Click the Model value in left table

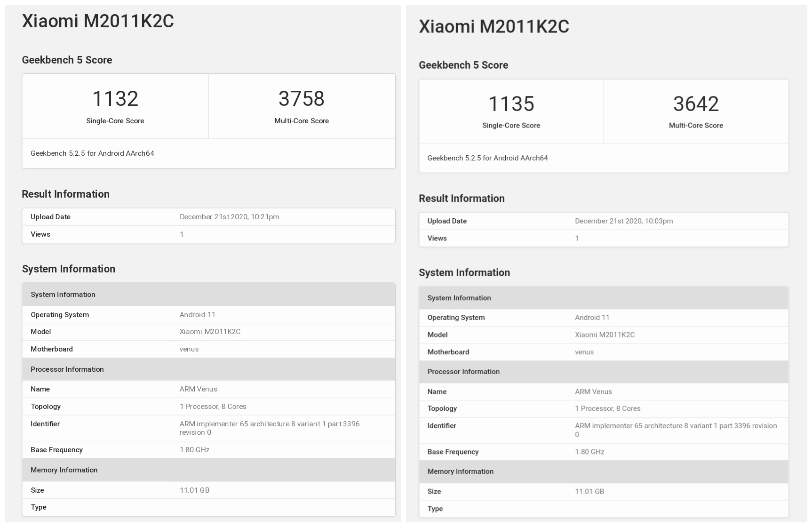tap(210, 332)
